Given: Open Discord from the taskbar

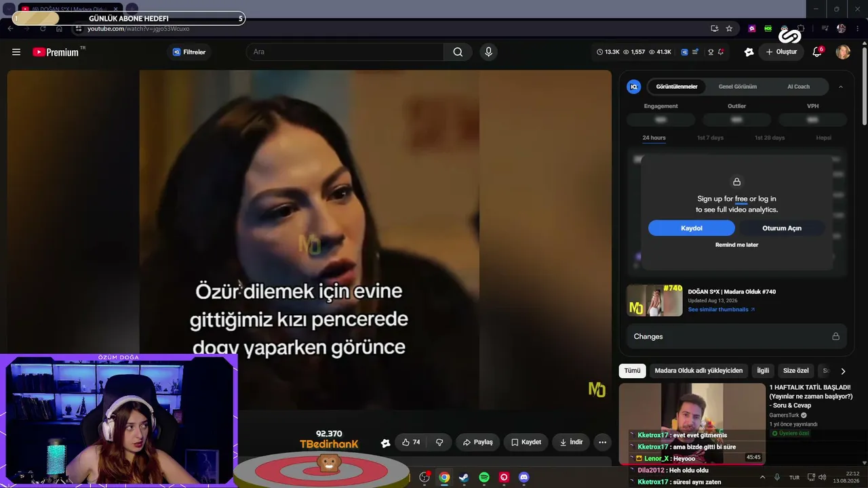Looking at the screenshot, I should point(524,477).
